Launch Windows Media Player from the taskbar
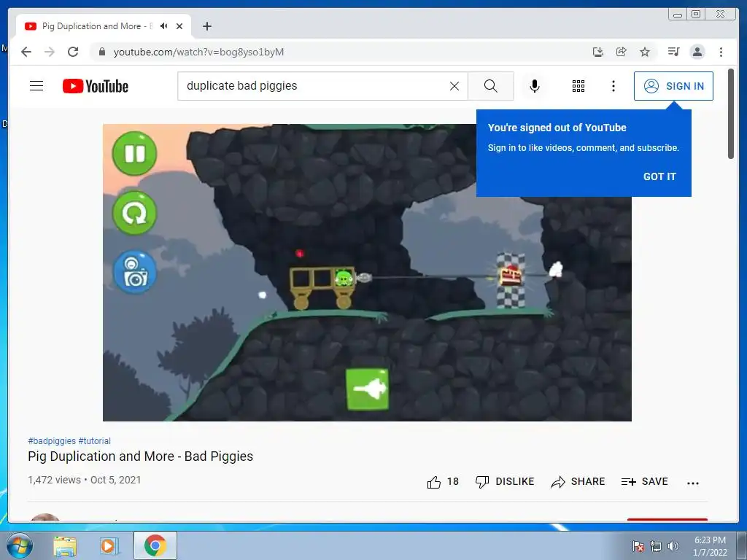This screenshot has width=747, height=560. (109, 546)
